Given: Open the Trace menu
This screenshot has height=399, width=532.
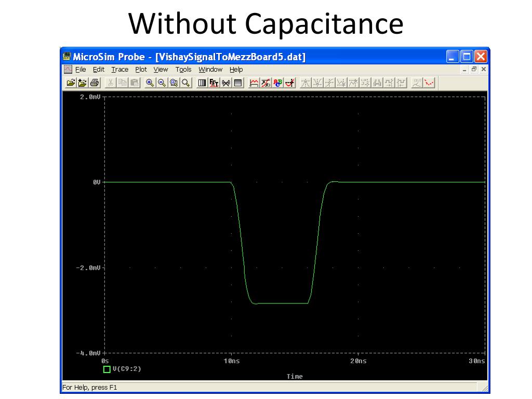Looking at the screenshot, I should point(120,70).
